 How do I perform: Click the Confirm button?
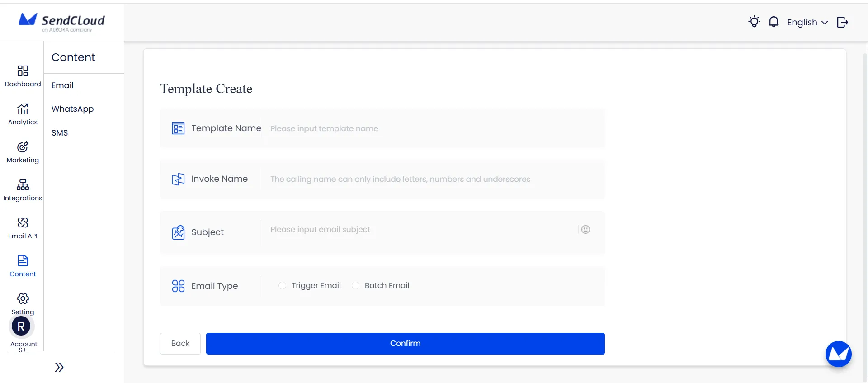(405, 344)
